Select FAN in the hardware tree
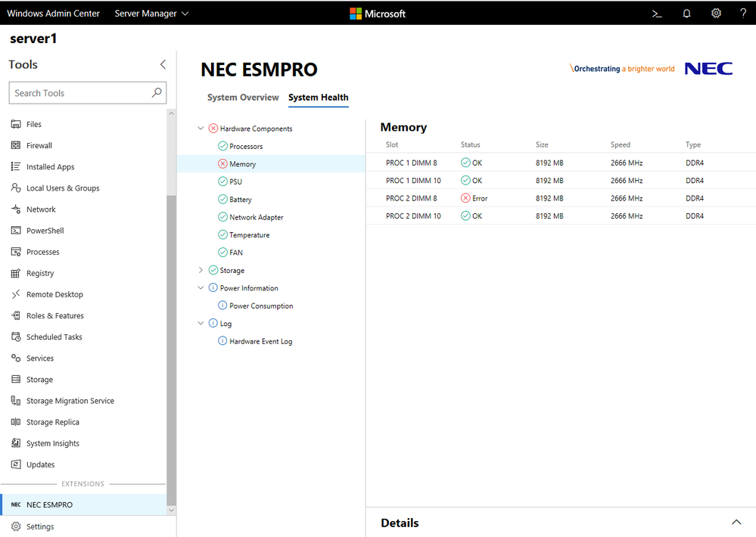756x537 pixels. click(x=236, y=253)
